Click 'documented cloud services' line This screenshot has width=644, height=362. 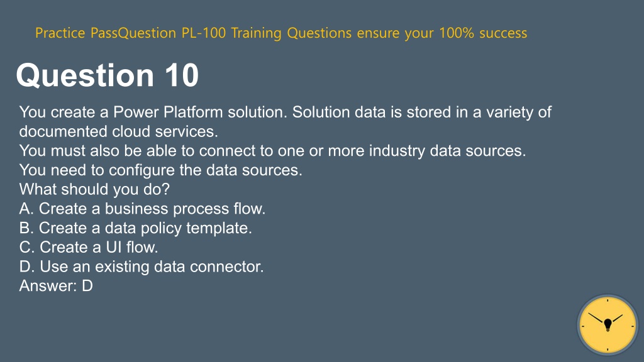click(x=118, y=131)
